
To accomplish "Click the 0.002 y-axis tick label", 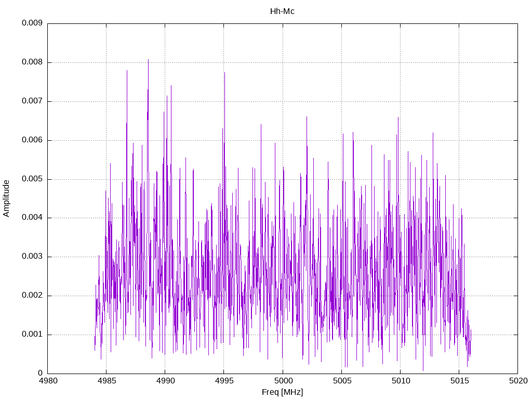I will pyautogui.click(x=32, y=296).
